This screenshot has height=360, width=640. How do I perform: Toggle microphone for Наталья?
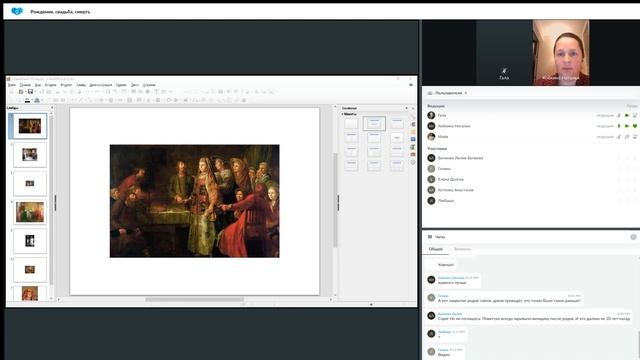619,126
